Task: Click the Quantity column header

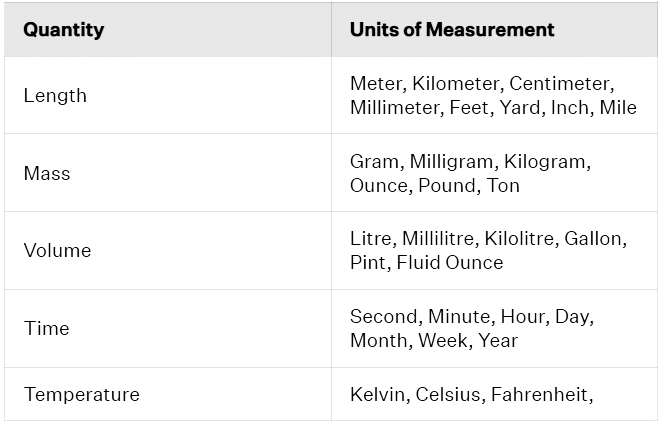Action: (x=64, y=30)
